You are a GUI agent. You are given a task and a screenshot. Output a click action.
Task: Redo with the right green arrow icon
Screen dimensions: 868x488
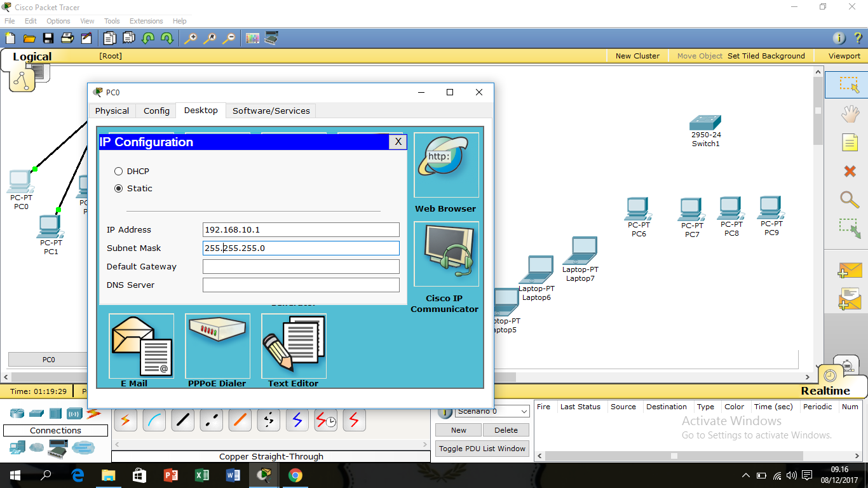(x=167, y=38)
